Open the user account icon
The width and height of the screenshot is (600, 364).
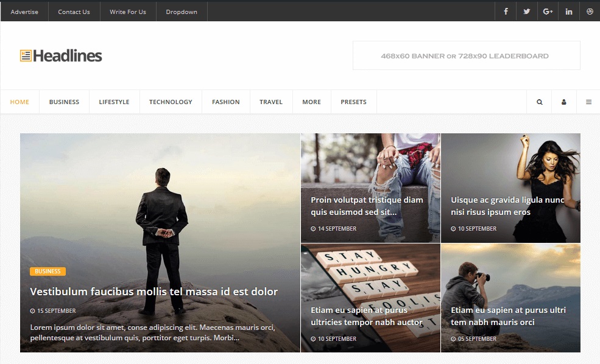563,102
